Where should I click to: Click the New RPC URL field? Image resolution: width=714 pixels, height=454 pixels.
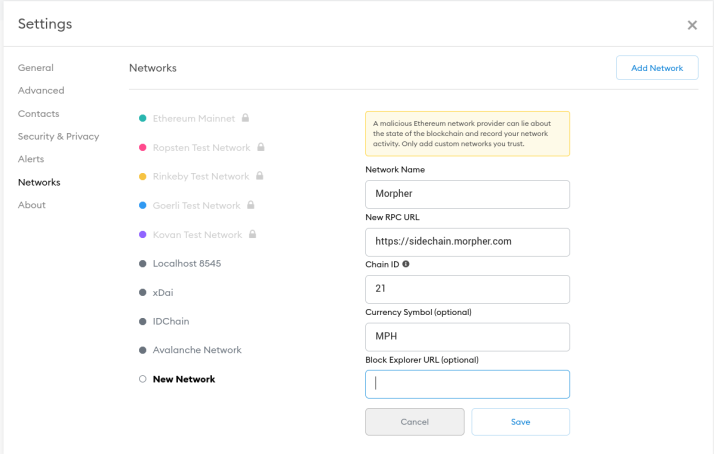coord(467,242)
